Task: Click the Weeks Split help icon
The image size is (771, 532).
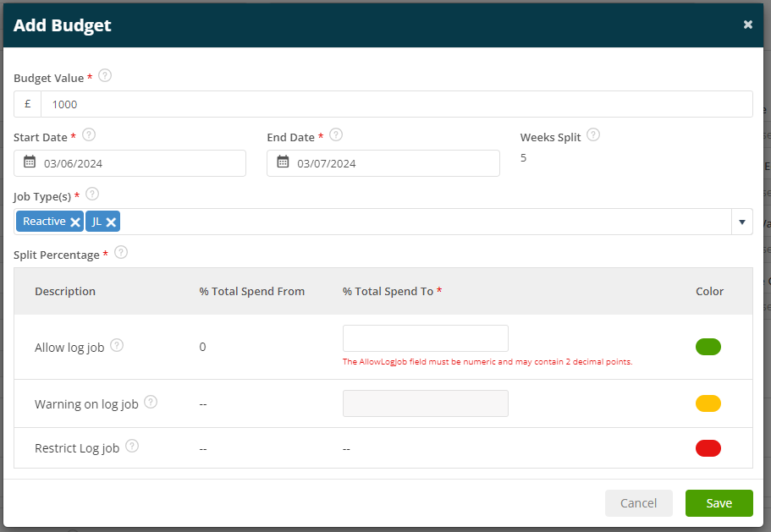Action: tap(593, 134)
